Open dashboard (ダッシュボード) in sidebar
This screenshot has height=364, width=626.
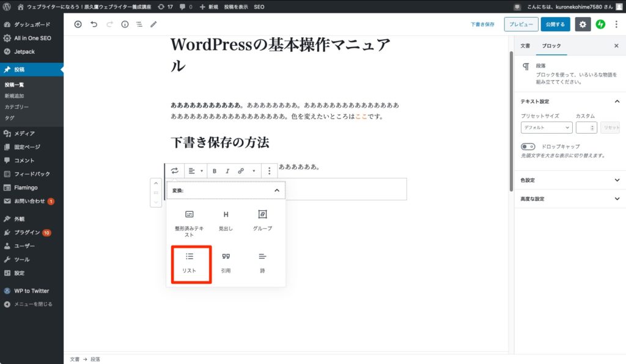click(32, 24)
